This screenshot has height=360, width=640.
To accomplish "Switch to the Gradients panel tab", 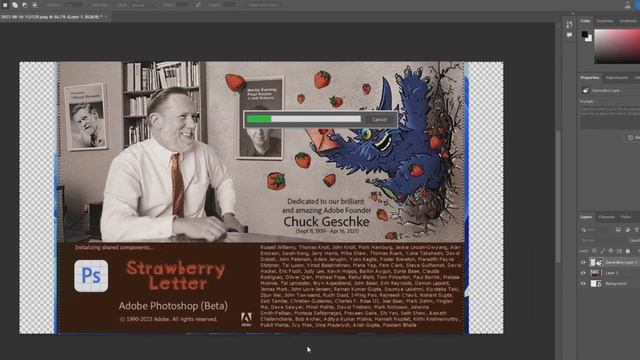I will coord(629,21).
